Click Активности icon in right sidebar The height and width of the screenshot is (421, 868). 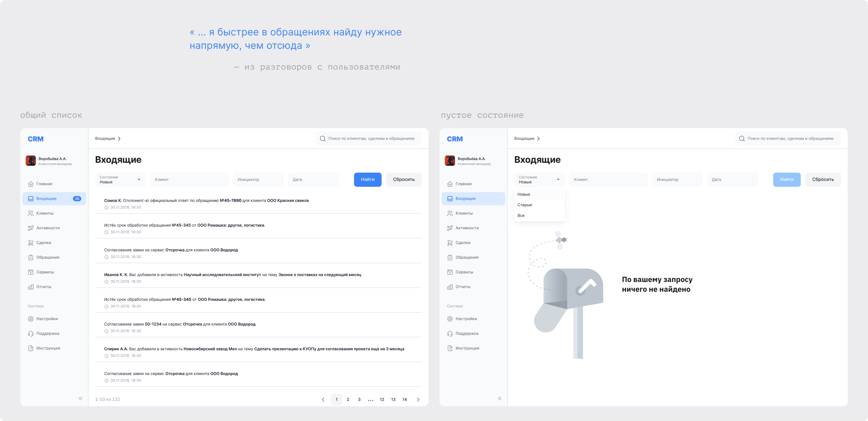(x=450, y=228)
